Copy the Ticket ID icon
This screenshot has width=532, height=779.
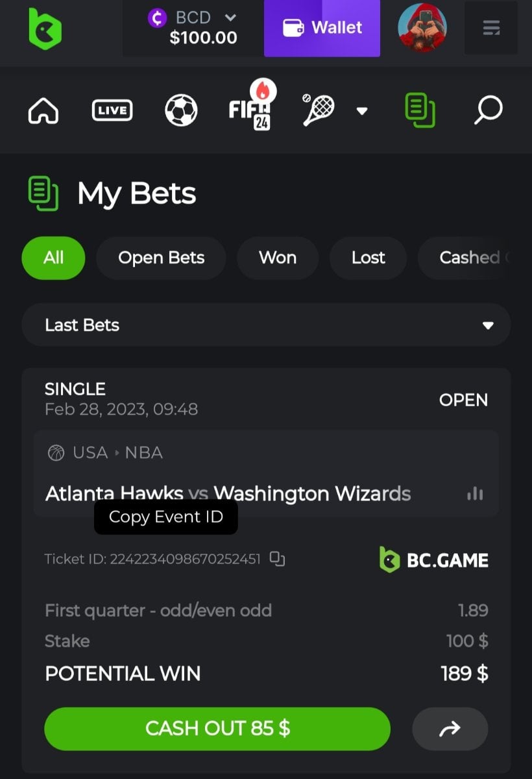(277, 559)
